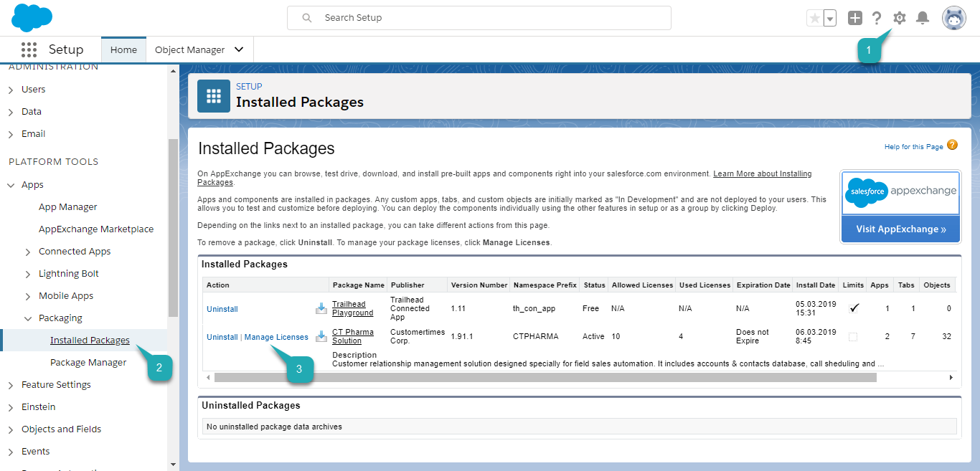980x471 pixels.
Task: Open Global Actions plus icon
Action: (854, 18)
